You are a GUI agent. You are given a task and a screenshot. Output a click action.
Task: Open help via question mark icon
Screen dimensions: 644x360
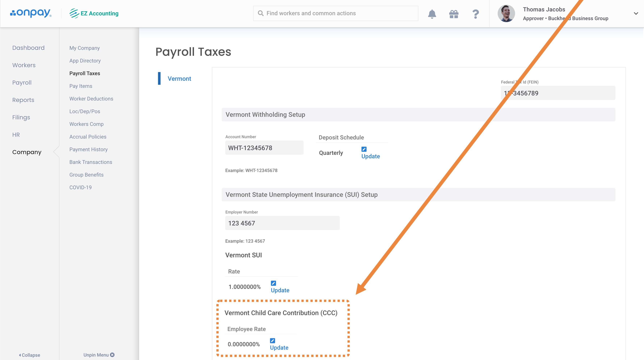[476, 14]
